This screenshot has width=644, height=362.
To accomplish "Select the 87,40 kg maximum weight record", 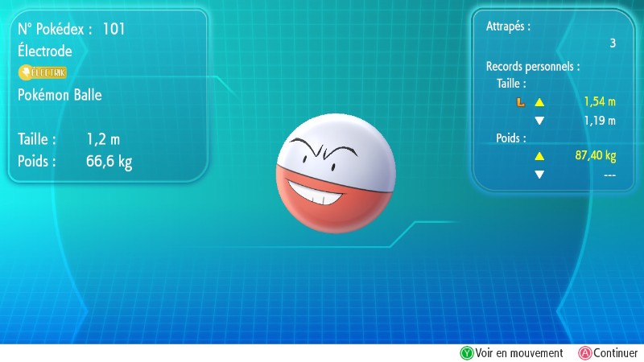I will pos(595,156).
